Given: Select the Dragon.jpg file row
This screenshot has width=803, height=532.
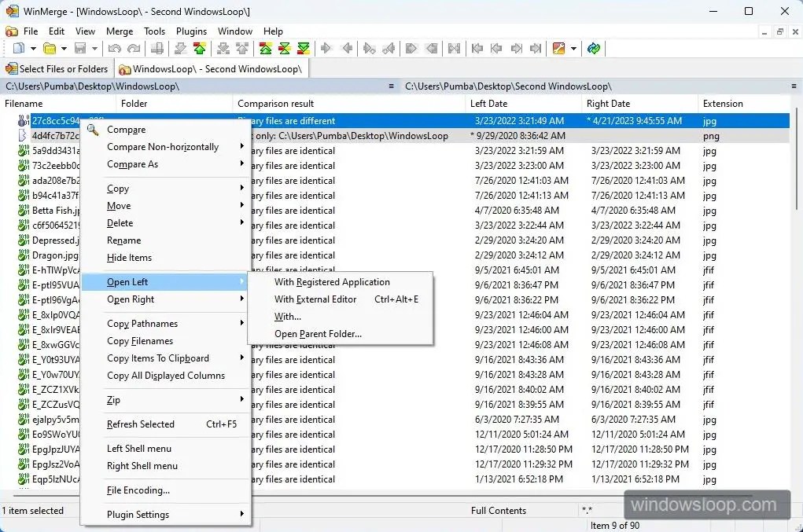Looking at the screenshot, I should pos(55,255).
